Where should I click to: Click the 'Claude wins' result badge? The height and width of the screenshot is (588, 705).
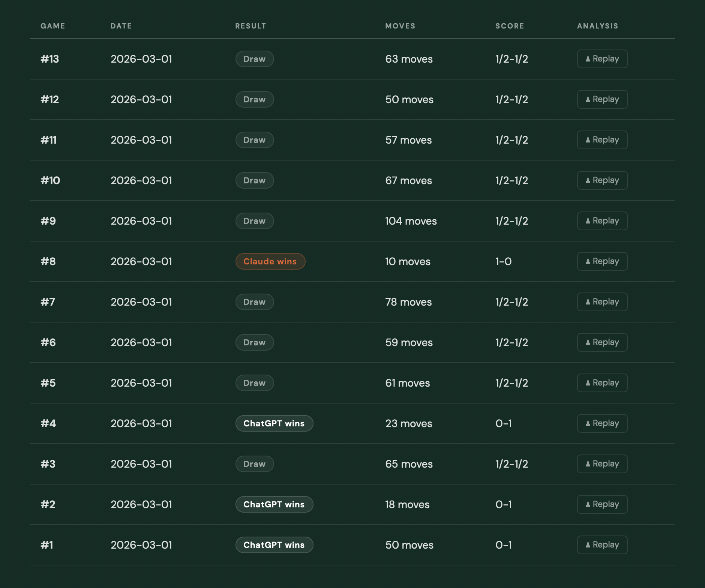tap(270, 261)
